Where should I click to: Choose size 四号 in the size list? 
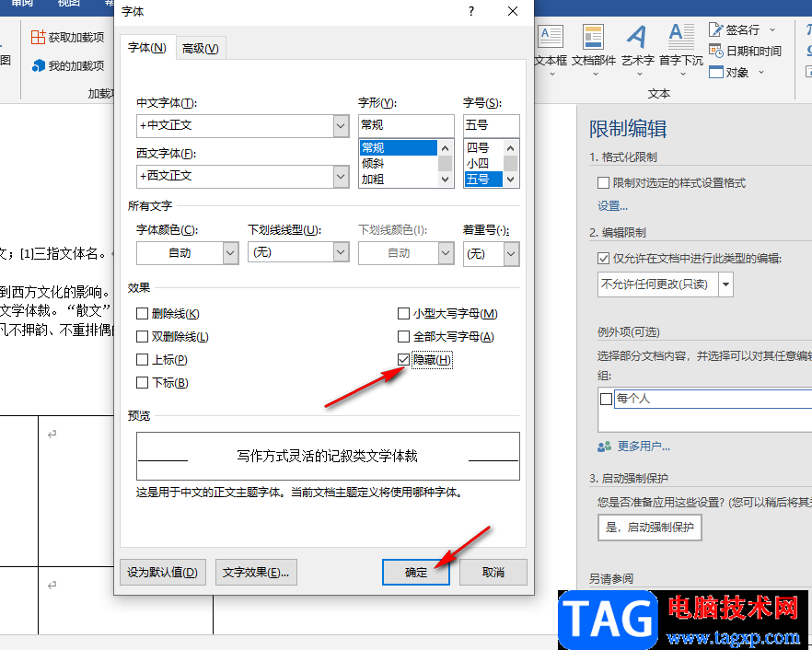[x=483, y=147]
